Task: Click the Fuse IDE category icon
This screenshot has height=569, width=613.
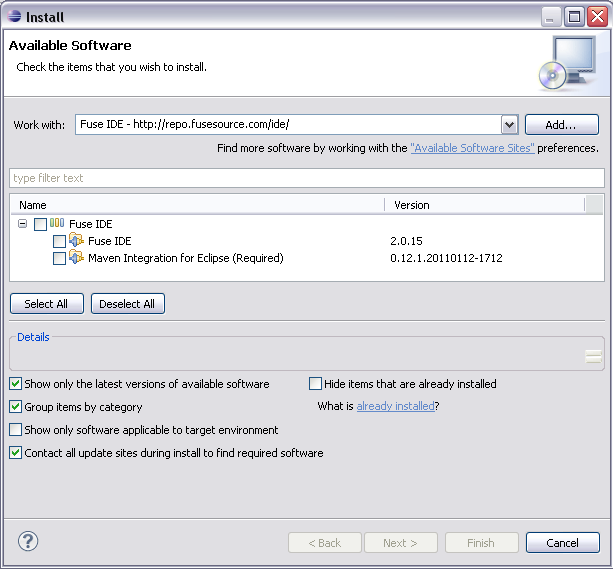Action: point(57,224)
